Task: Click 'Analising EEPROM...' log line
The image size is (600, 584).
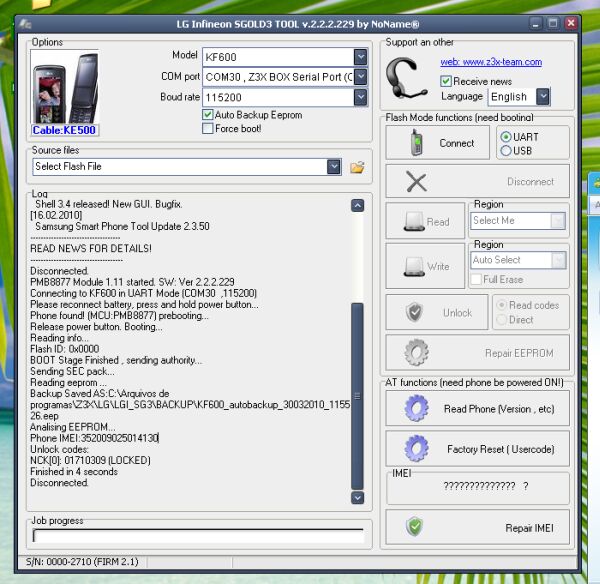Action: tap(73, 427)
